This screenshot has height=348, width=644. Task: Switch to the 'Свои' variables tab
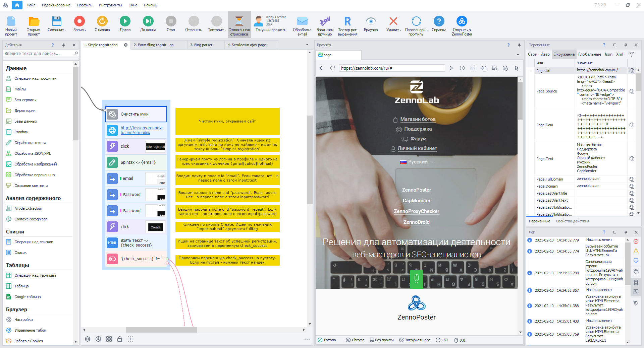[x=532, y=54]
